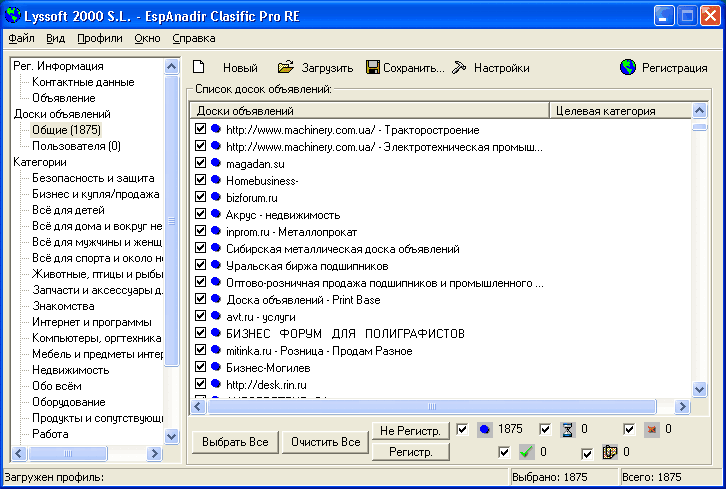Click the blue dot beside Homebusiness-

coord(216,180)
